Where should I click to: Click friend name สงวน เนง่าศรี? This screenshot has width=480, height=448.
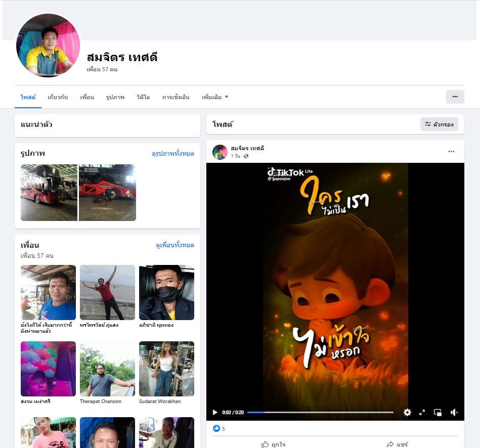pos(35,401)
